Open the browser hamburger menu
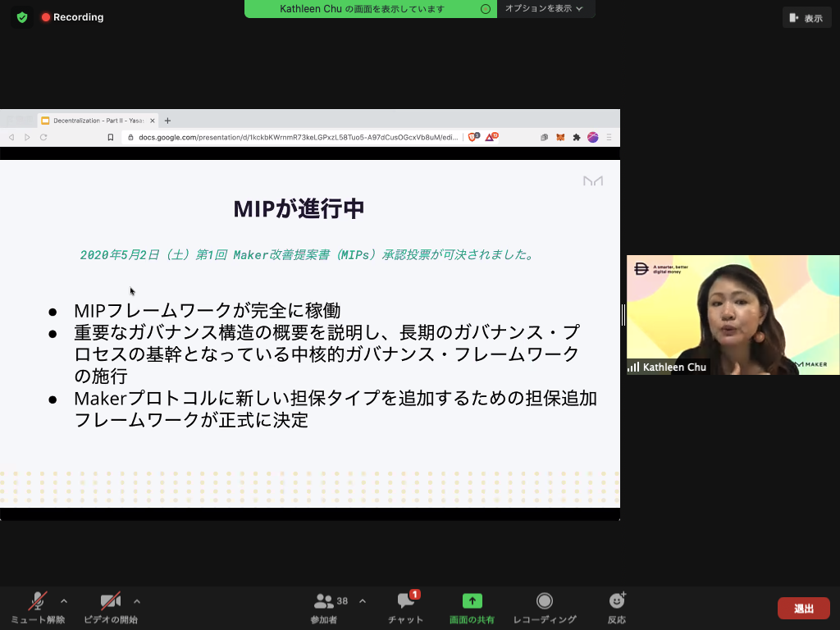The width and height of the screenshot is (840, 630). tap(609, 137)
